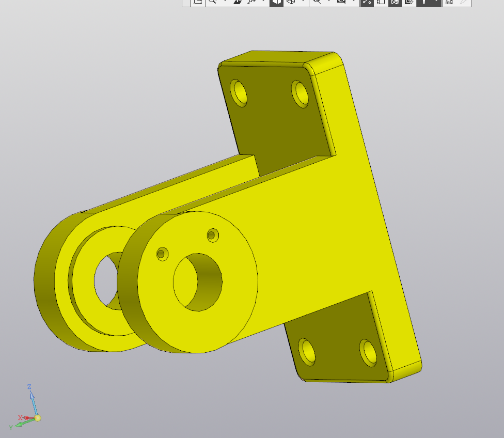Open dropdown arrow after the wireframe cube
The width and height of the screenshot is (504, 438).
tap(303, 2)
